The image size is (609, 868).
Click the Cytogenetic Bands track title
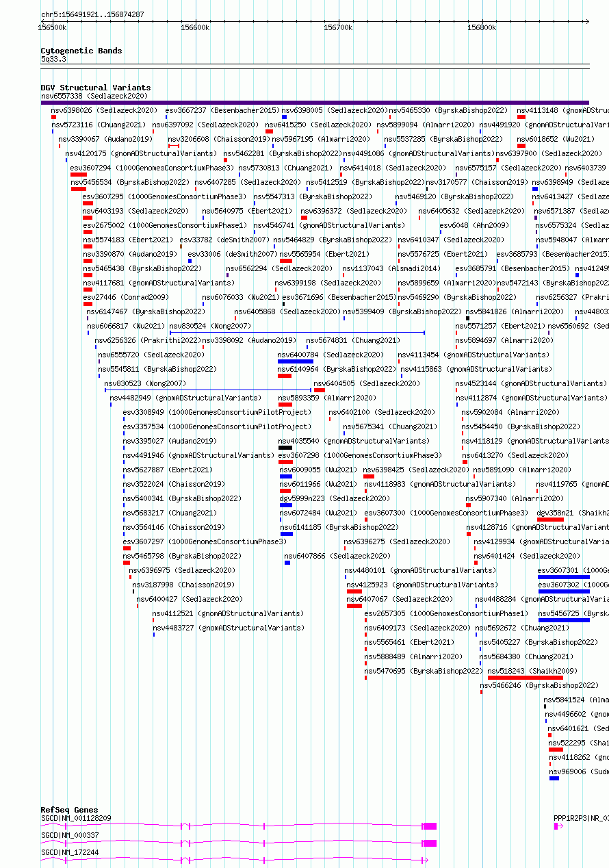[81, 51]
